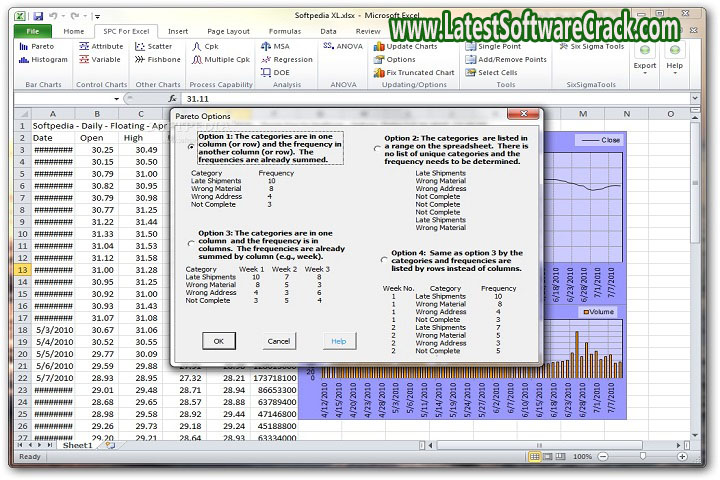720x480 pixels.
Task: Close the Pareto Options dialog
Action: [x=523, y=114]
